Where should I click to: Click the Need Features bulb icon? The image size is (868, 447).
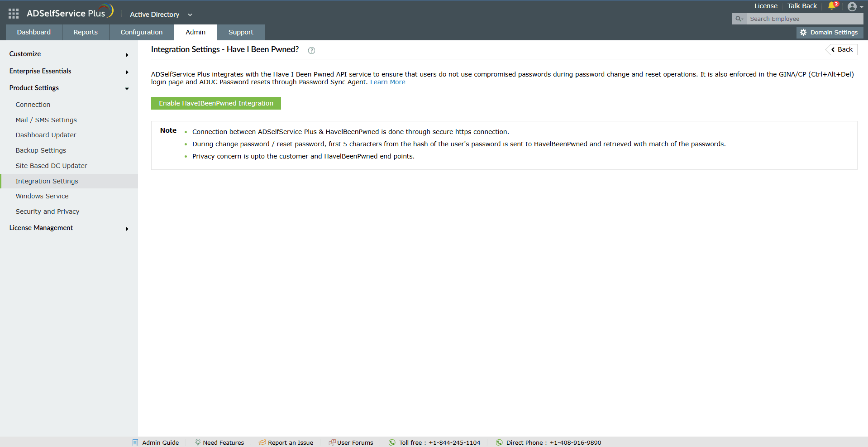coord(198,442)
